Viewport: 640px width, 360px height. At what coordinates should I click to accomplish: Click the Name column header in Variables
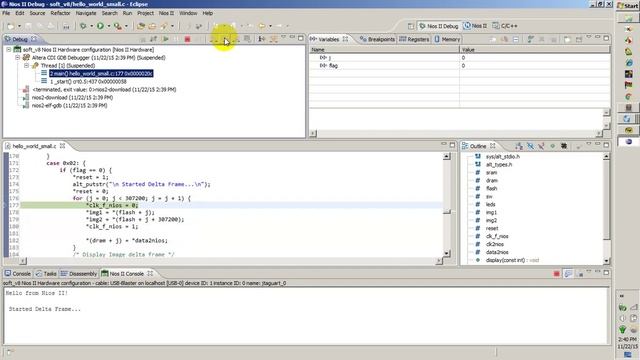[384, 49]
